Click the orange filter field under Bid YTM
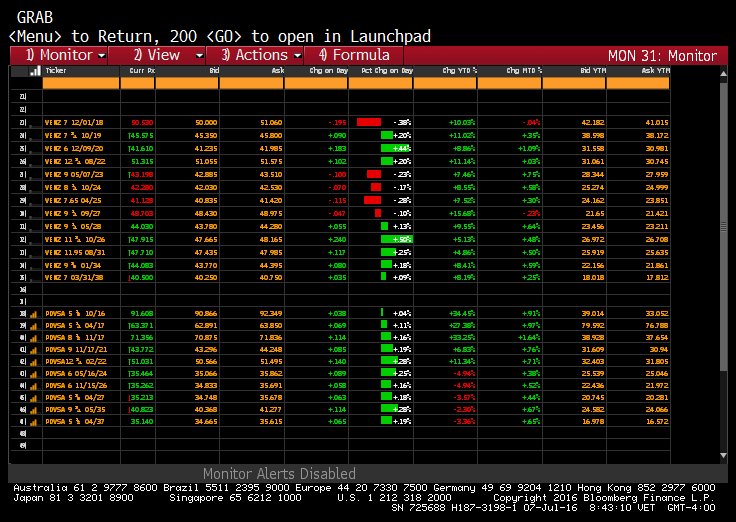The height and width of the screenshot is (522, 736). click(x=574, y=83)
